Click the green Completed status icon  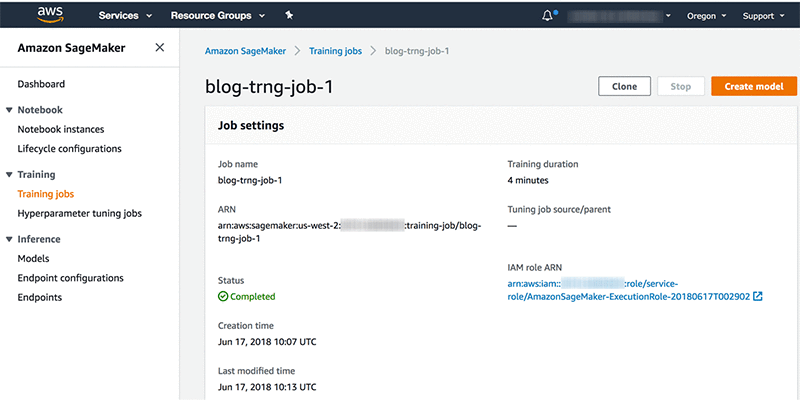click(223, 296)
